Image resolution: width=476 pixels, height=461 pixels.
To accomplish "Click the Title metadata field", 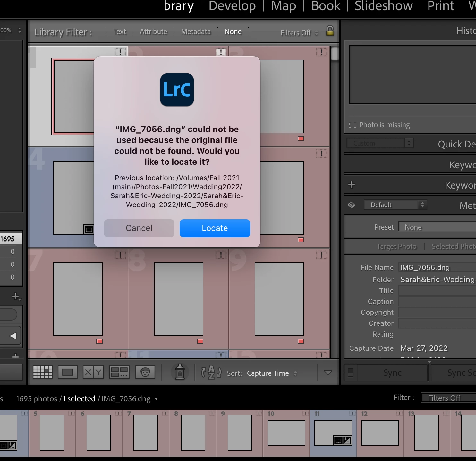I will tap(437, 290).
